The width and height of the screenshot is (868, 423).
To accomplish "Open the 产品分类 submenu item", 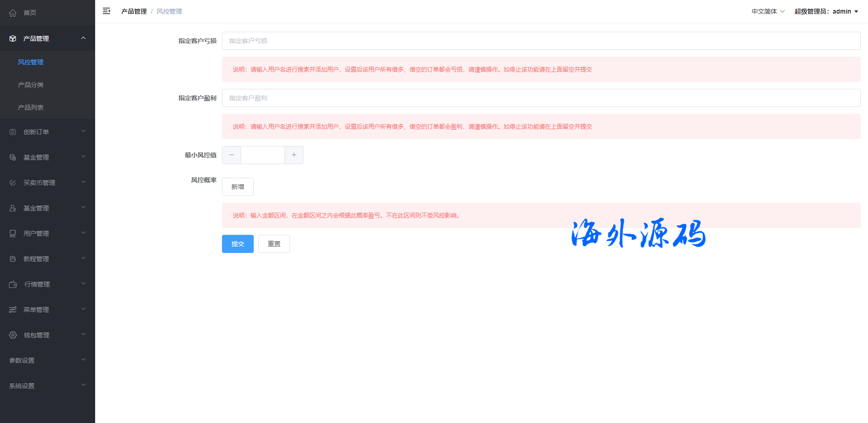I will click(31, 85).
